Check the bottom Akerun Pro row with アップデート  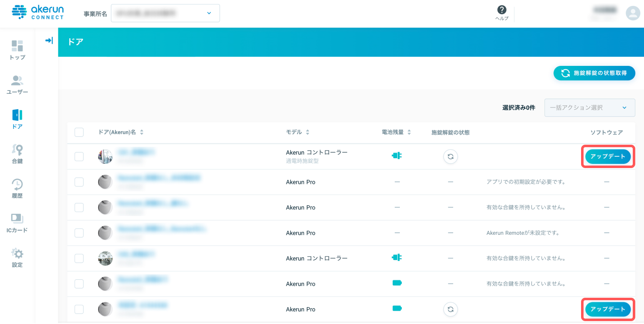point(79,309)
